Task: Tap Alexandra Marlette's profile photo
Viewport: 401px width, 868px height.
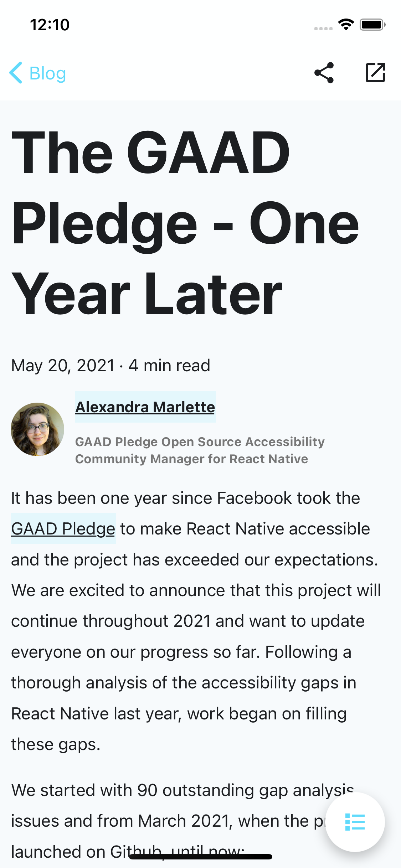Action: [x=37, y=429]
